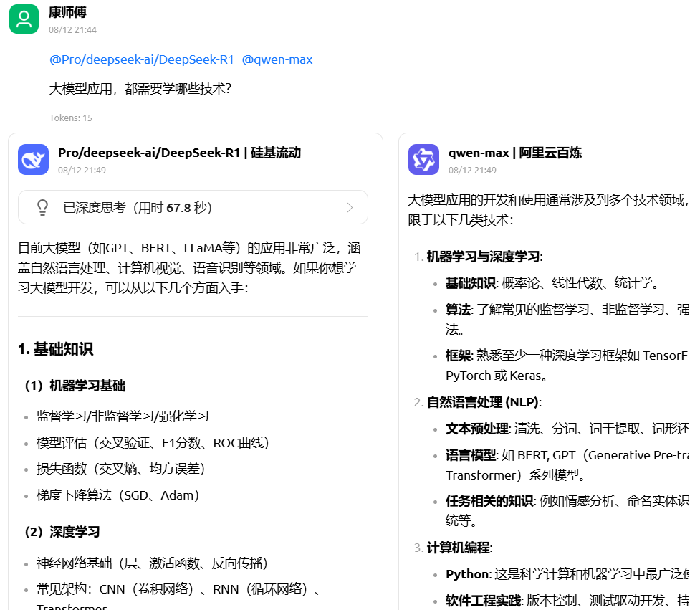Click the lightbulb deep thinking icon

click(42, 208)
